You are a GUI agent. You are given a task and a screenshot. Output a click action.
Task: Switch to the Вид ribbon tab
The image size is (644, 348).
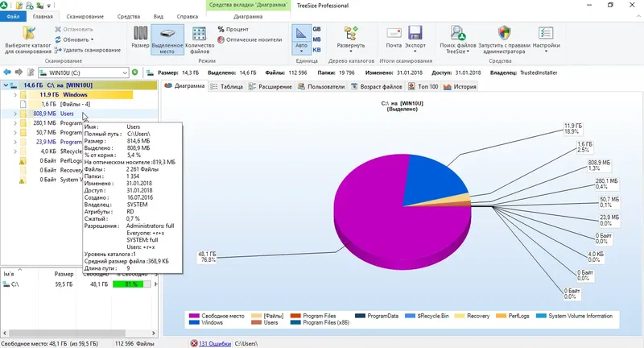[158, 16]
